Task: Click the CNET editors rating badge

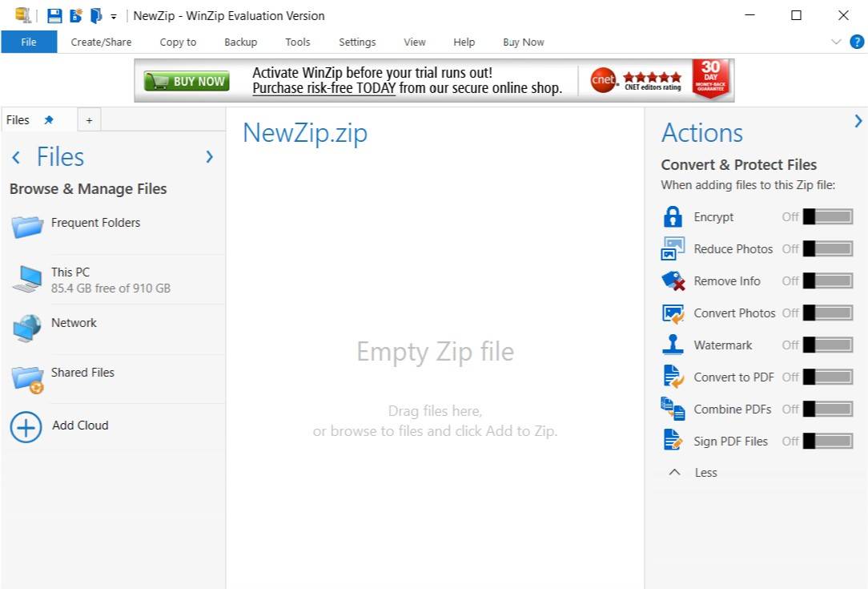Action: click(x=636, y=81)
